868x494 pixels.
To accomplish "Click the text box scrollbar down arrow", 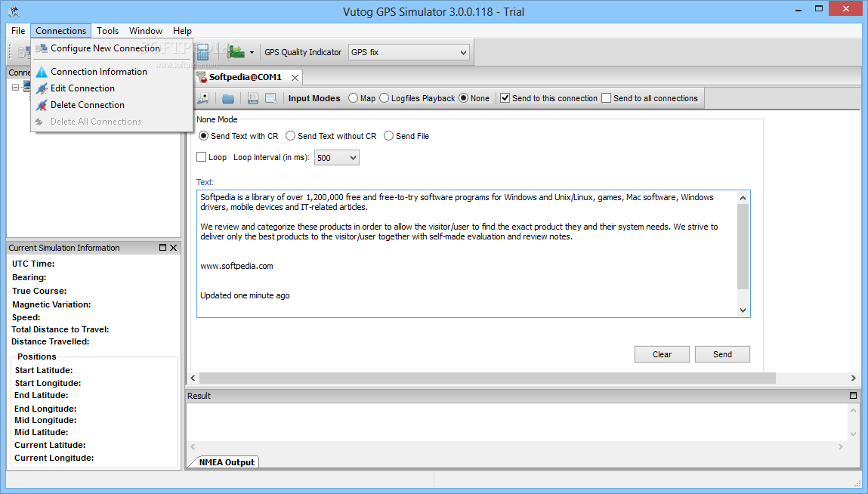I will click(743, 310).
